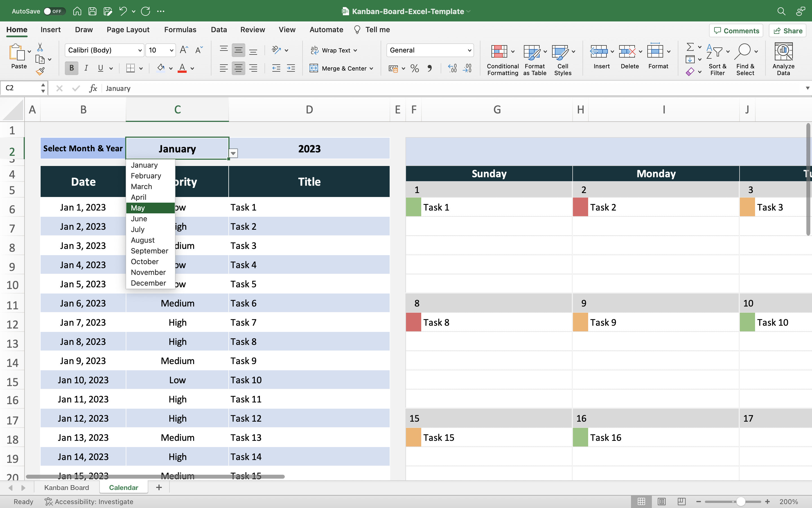The image size is (812, 508).
Task: Select May from the month list
Action: [150, 208]
